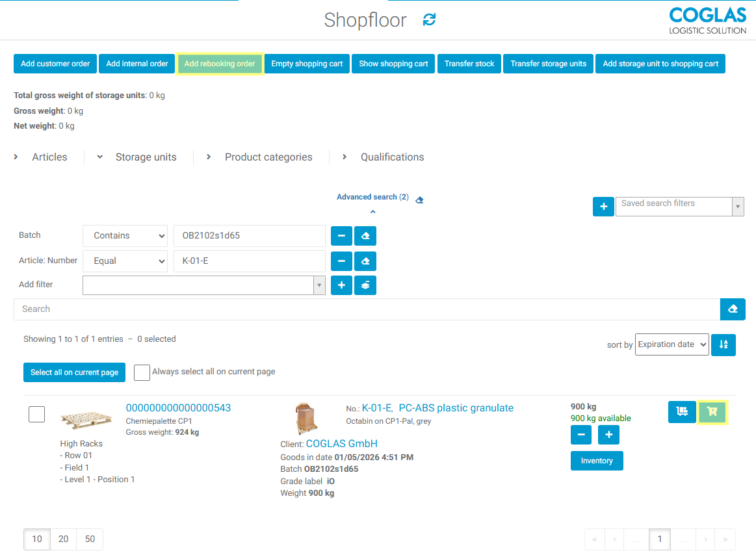
Task: Refresh the Shopfloor view
Action: (x=429, y=19)
